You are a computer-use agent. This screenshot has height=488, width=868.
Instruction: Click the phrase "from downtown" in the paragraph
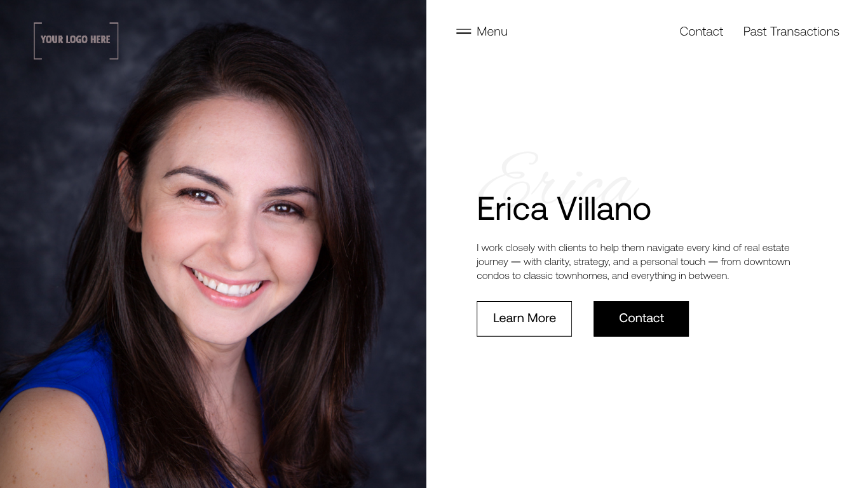point(756,262)
